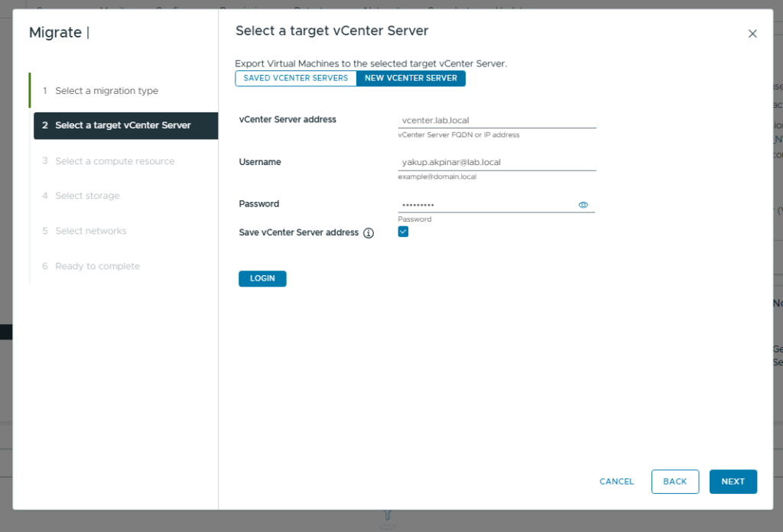The width and height of the screenshot is (783, 532).
Task: Focus the Username input field
Action: [496, 162]
